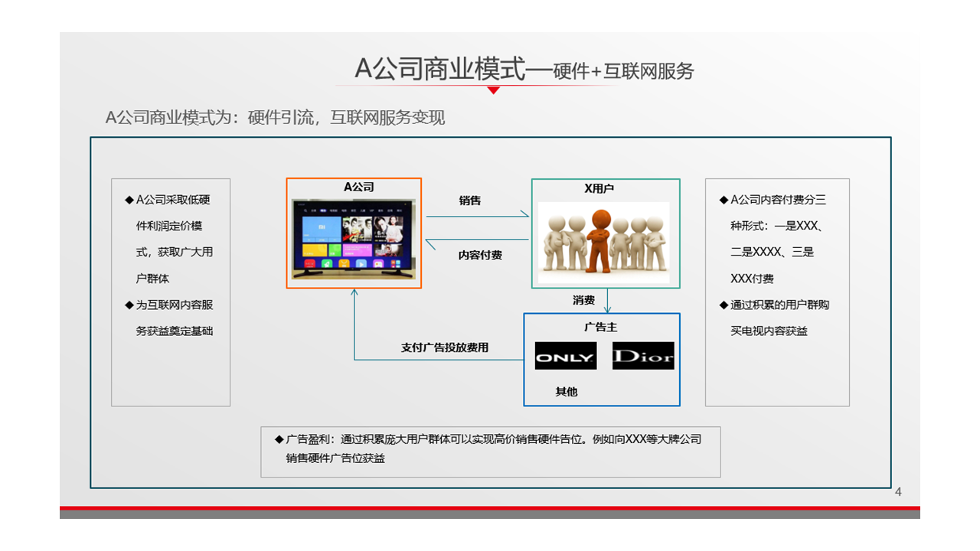
Task: Click the red triangle under title
Action: [x=494, y=90]
